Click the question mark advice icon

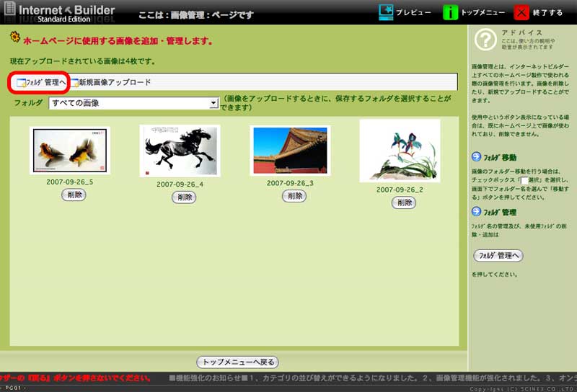(485, 40)
